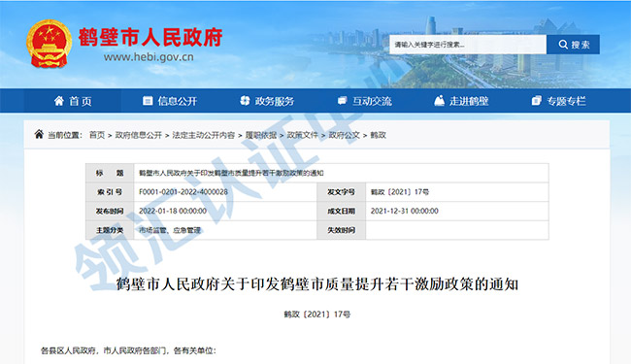The height and width of the screenshot is (364, 631).
Task: Open 政策文件 breadcrumb link
Action: coord(302,135)
